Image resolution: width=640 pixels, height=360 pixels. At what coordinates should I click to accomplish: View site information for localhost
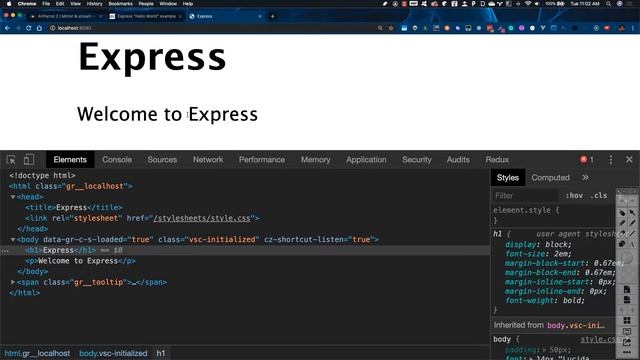[52, 28]
